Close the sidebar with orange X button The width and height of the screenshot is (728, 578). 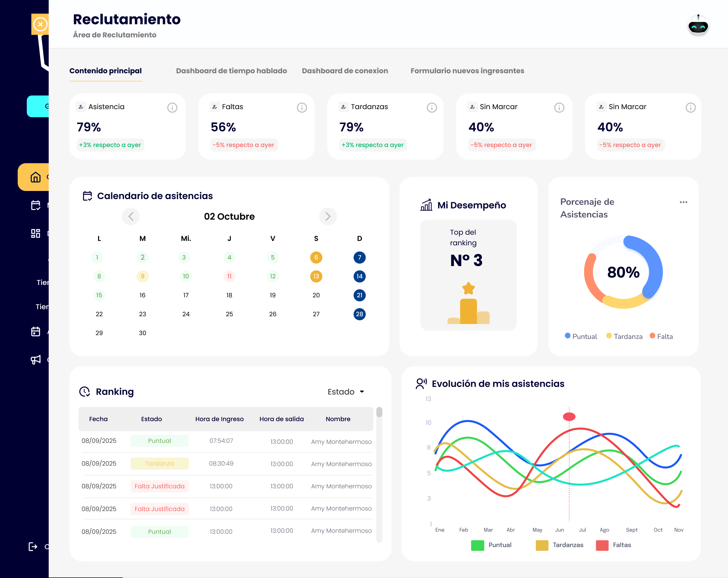coord(40,24)
